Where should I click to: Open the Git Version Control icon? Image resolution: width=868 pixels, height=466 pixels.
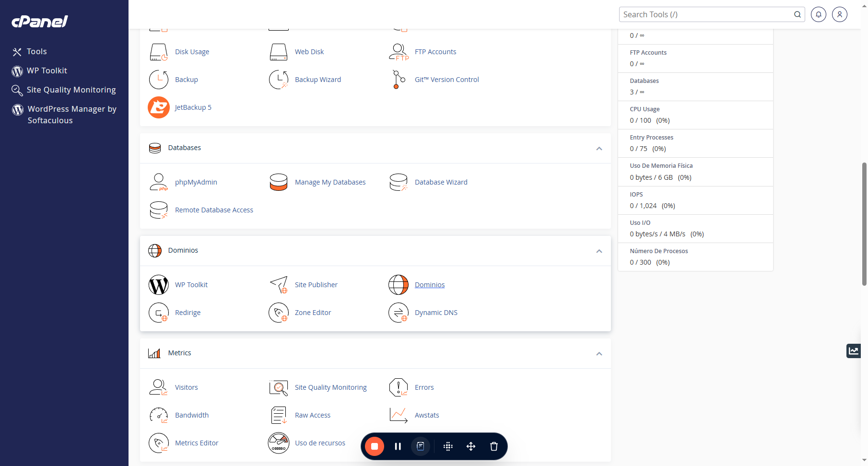click(399, 80)
